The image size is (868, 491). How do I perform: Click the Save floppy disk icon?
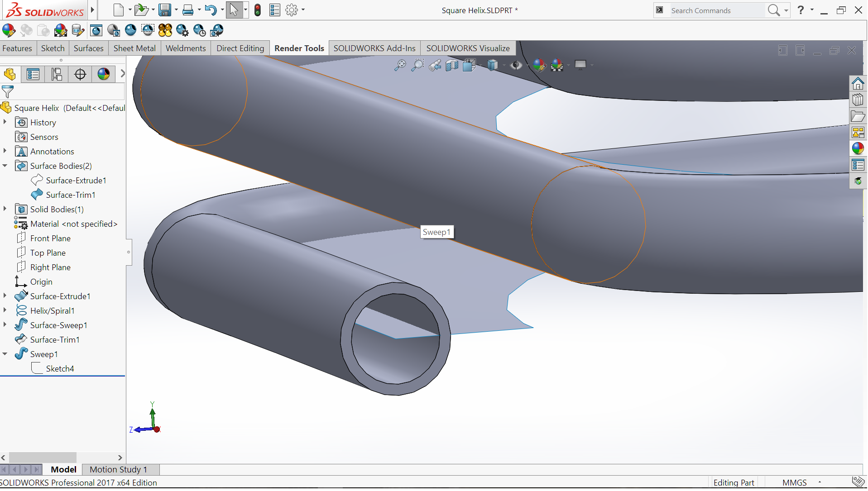164,10
